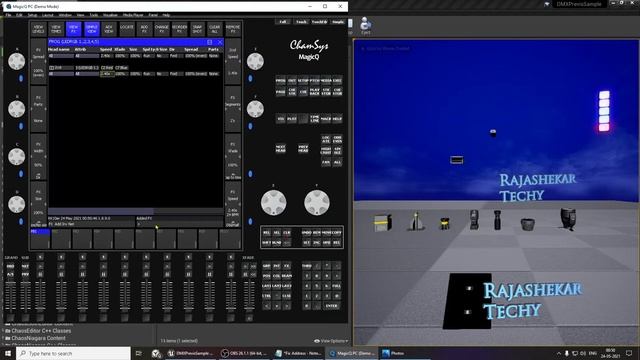The image size is (640, 360).
Task: Click the LOCATE soft button
Action: (127, 29)
